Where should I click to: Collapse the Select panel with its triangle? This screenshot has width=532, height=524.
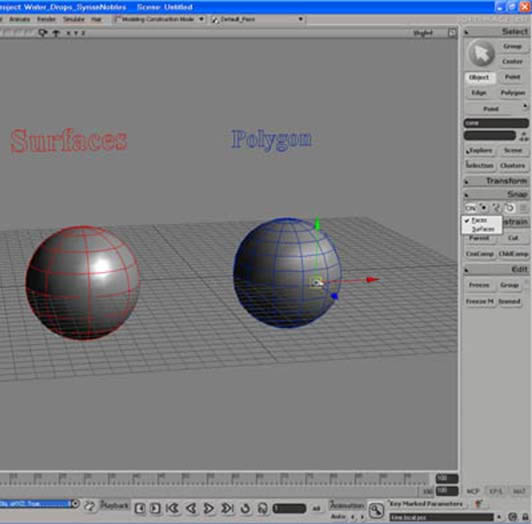[x=467, y=32]
